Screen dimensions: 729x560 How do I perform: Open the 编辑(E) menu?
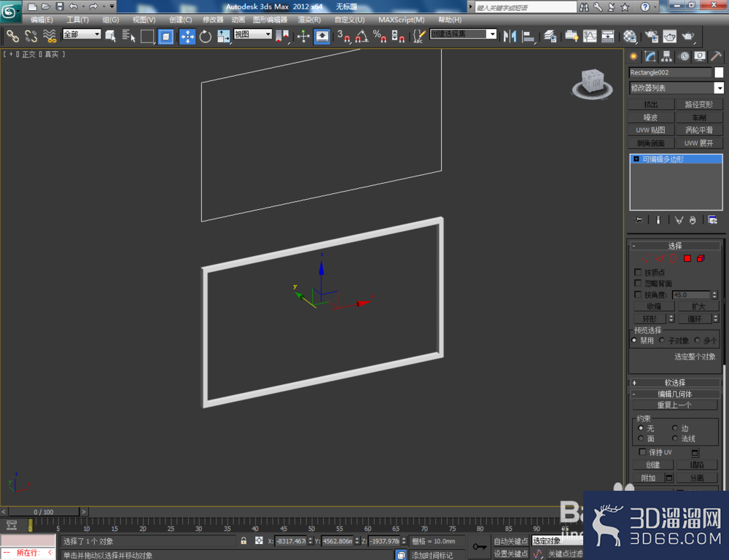pos(42,20)
